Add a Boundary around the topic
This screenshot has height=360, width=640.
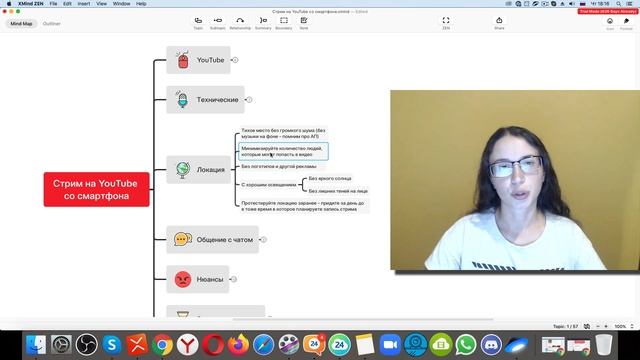click(x=284, y=23)
